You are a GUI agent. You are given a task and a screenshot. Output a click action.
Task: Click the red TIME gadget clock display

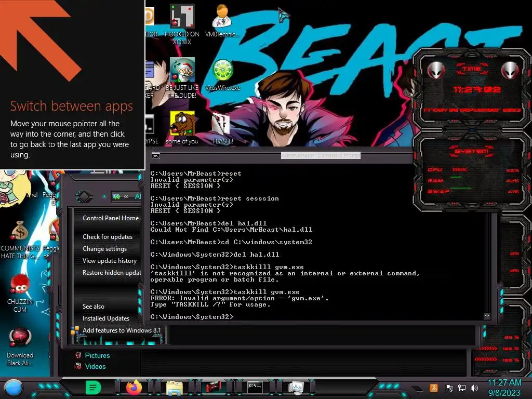click(477, 89)
